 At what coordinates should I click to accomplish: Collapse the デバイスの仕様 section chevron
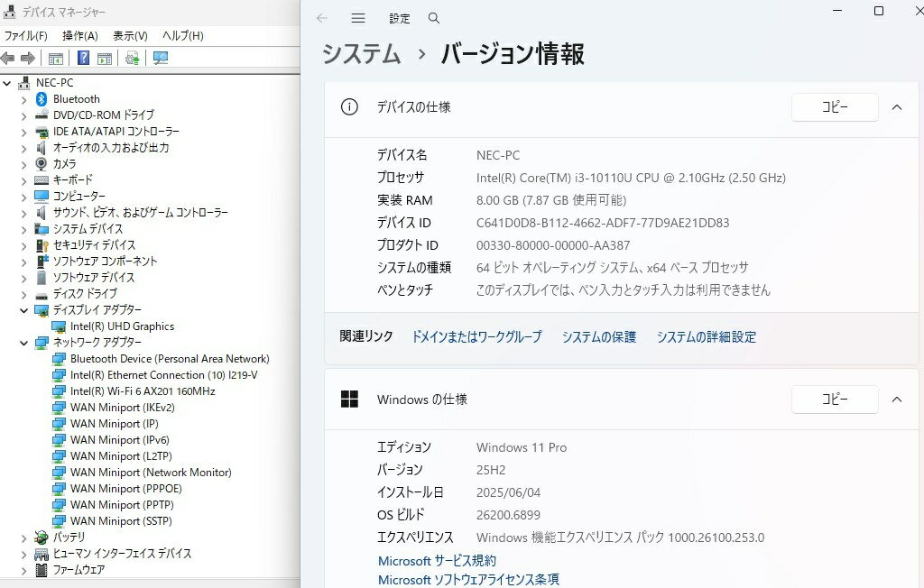897,107
